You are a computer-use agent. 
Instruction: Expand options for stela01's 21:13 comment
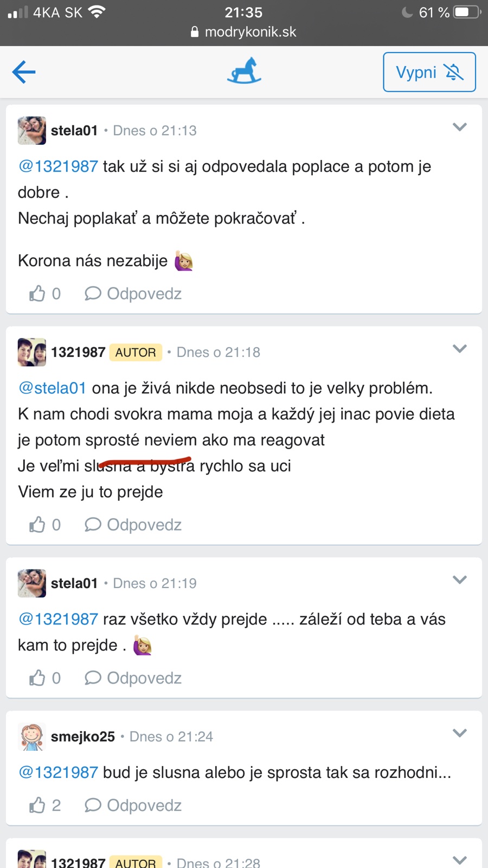(x=459, y=127)
